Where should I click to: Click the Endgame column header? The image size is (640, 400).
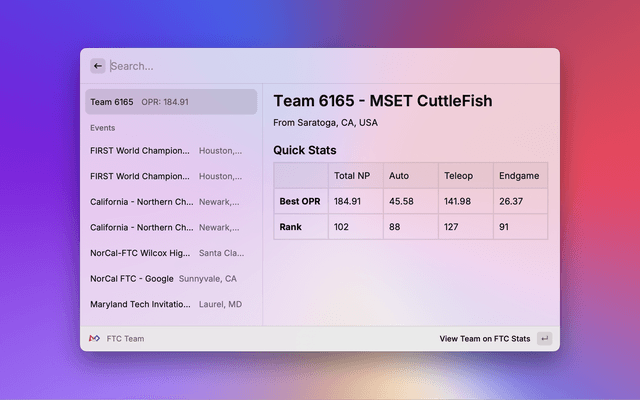tap(520, 175)
